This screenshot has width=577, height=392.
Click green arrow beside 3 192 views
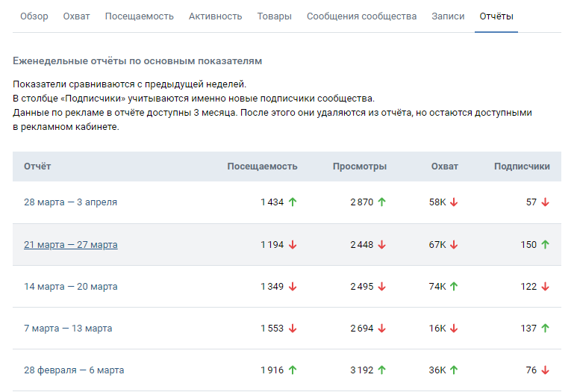coord(382,370)
